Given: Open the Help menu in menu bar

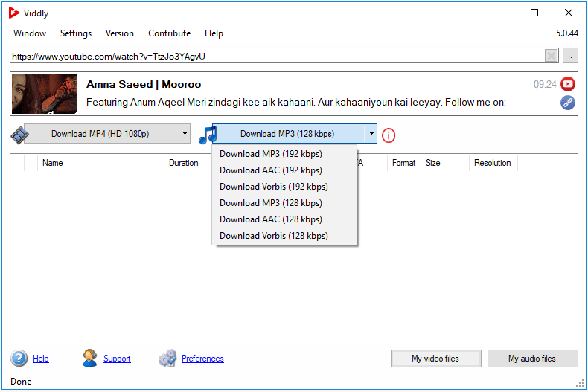Looking at the screenshot, I should [214, 33].
